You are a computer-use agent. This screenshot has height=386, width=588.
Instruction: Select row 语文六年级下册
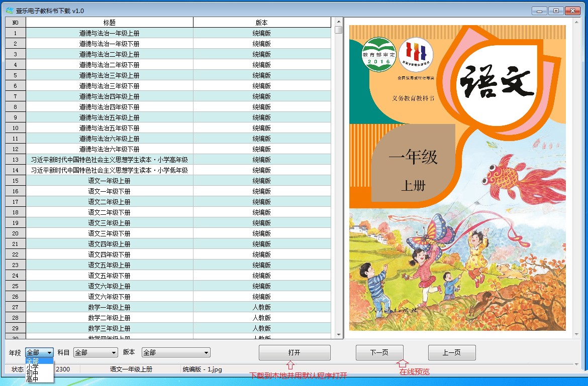(168, 297)
